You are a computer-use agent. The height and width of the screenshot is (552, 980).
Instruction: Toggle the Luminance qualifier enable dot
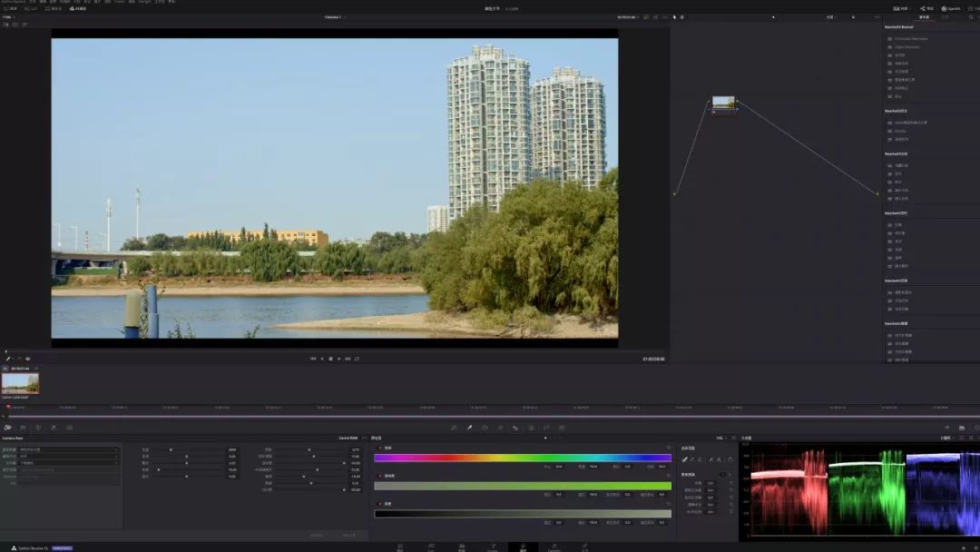379,504
